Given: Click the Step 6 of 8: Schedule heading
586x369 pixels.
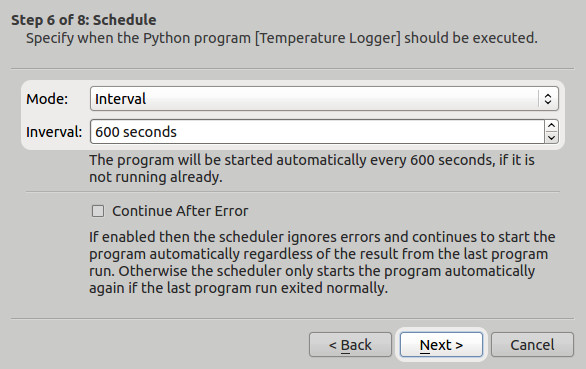Looking at the screenshot, I should [x=84, y=20].
